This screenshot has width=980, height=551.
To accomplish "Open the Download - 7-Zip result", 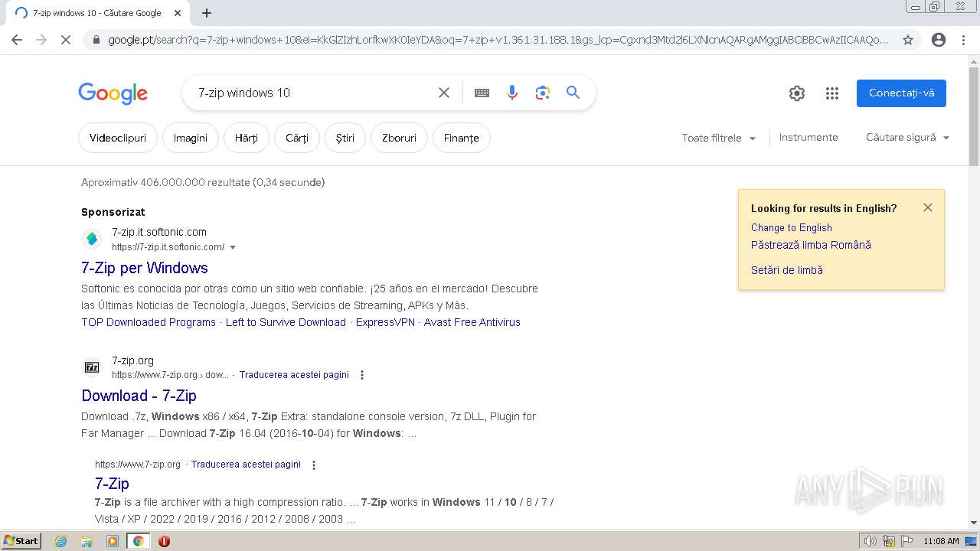I will [x=139, y=396].
